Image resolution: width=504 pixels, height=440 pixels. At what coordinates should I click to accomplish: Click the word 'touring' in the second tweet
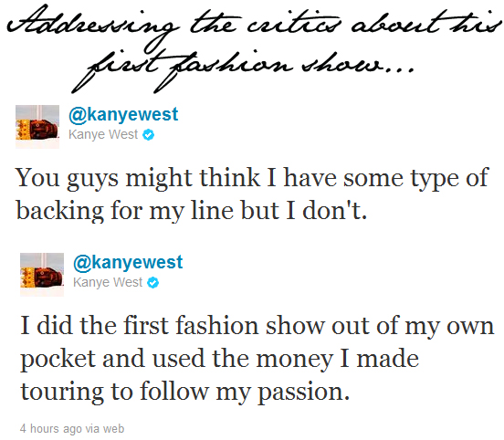pos(62,392)
